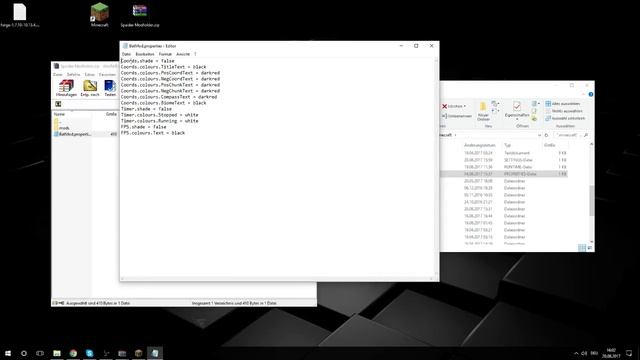Open Chrome from the taskbar

[x=73, y=353]
